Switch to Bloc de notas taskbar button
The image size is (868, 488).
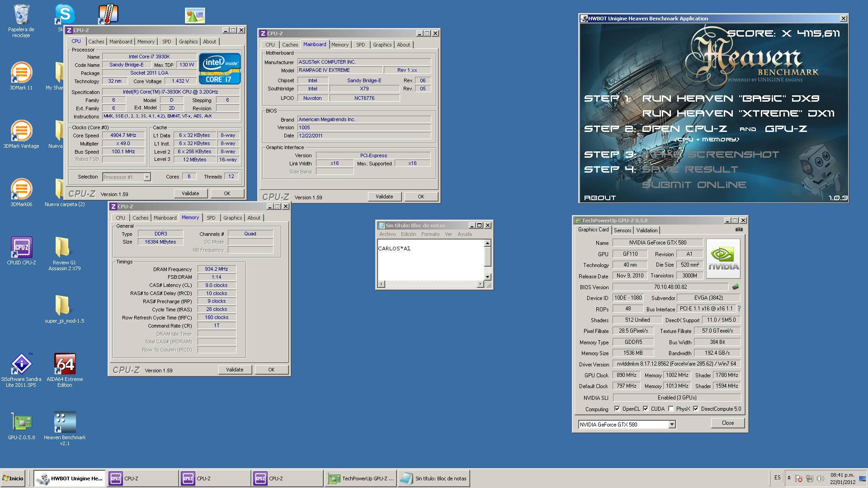434,478
